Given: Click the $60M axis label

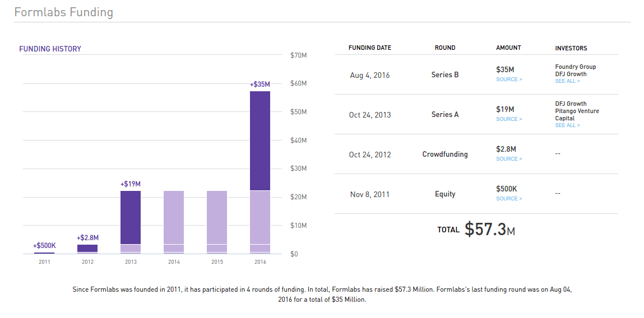Looking at the screenshot, I should (x=299, y=83).
